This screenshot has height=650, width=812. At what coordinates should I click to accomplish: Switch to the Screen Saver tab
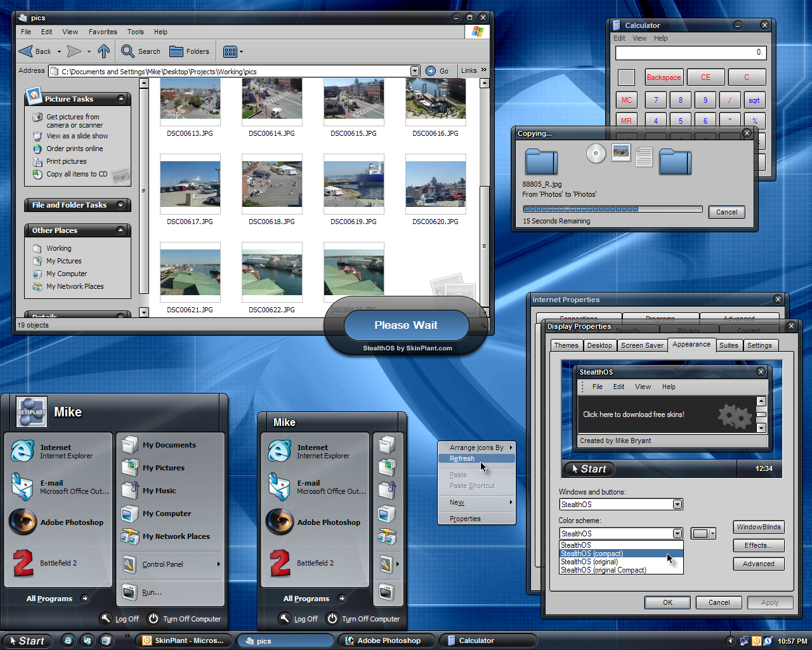click(642, 345)
